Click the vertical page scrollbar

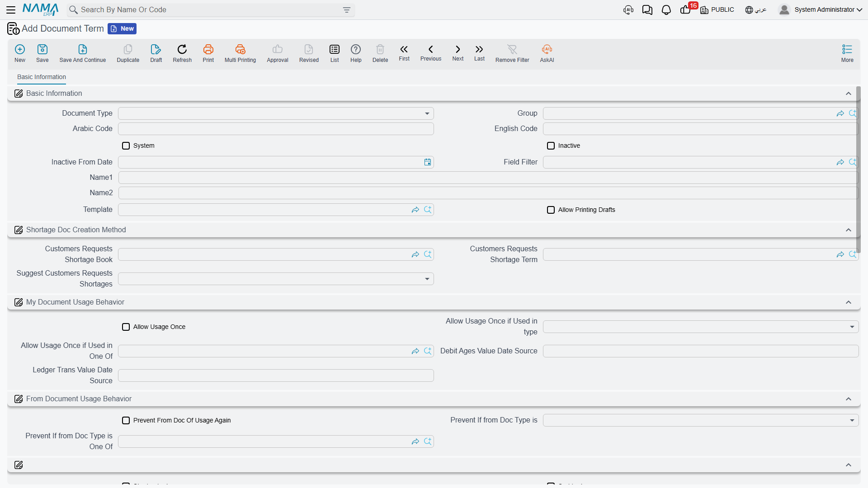pos(858,169)
